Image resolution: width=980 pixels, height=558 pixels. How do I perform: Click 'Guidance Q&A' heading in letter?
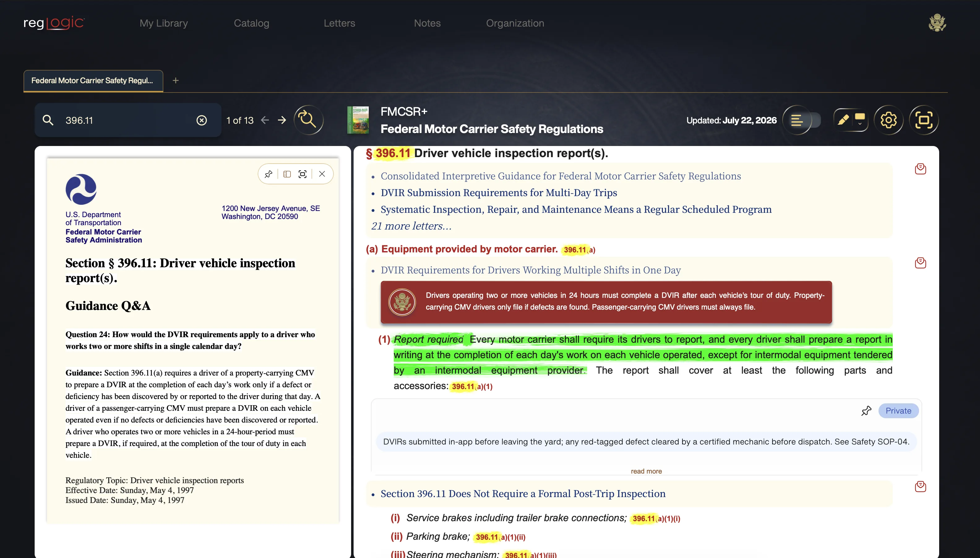click(108, 305)
